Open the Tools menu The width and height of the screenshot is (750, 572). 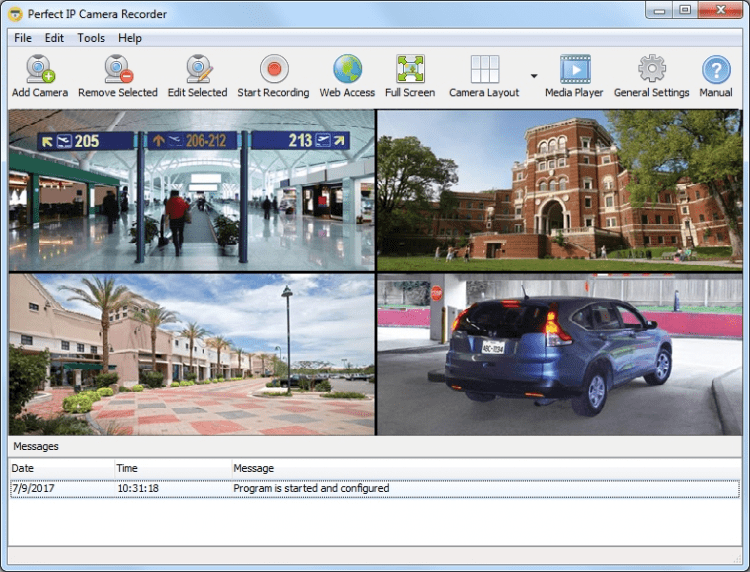91,38
